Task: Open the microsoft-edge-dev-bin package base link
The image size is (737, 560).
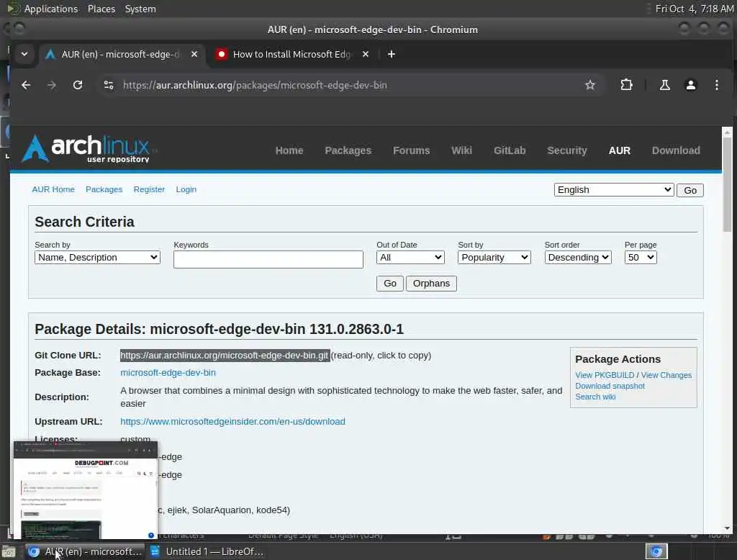Action: [x=168, y=373]
